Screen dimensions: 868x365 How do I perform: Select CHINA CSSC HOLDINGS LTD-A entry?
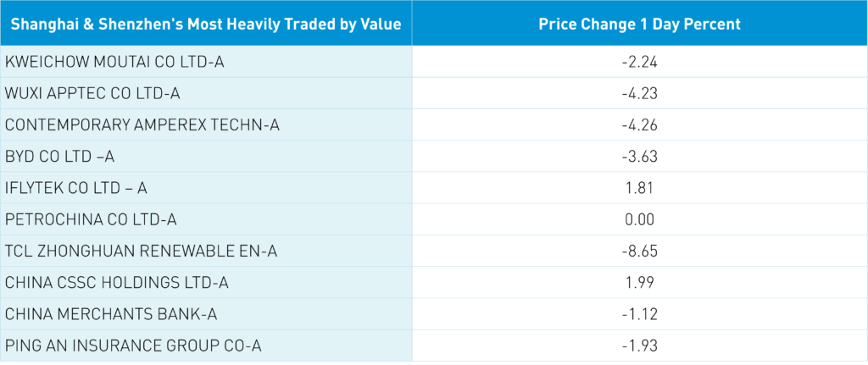click(x=116, y=282)
